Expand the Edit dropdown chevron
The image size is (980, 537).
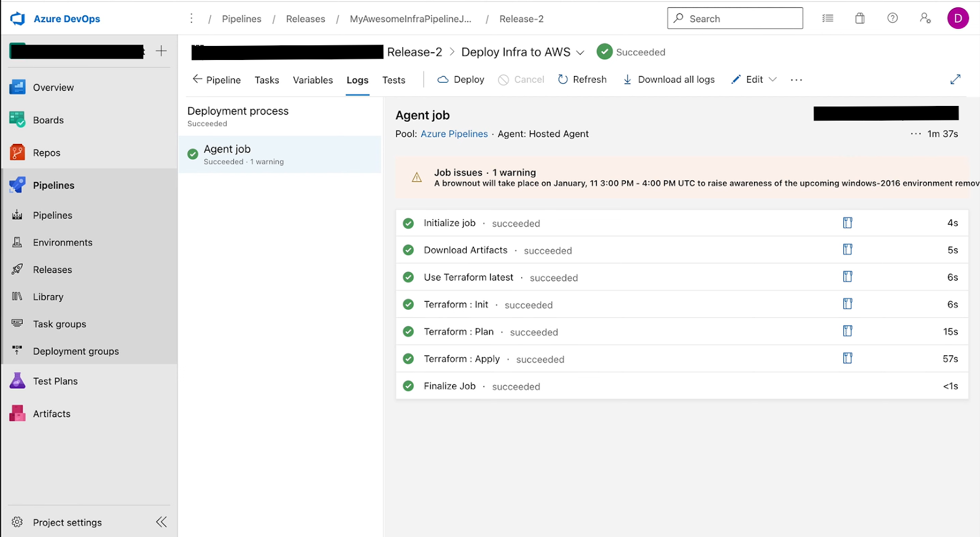click(772, 80)
